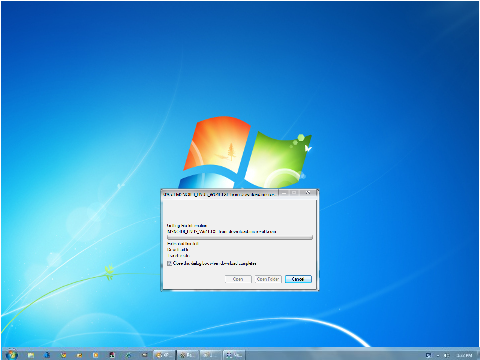Switch to the fourth running taskbar window button
Screen dimensions: 480x360
pos(234,355)
